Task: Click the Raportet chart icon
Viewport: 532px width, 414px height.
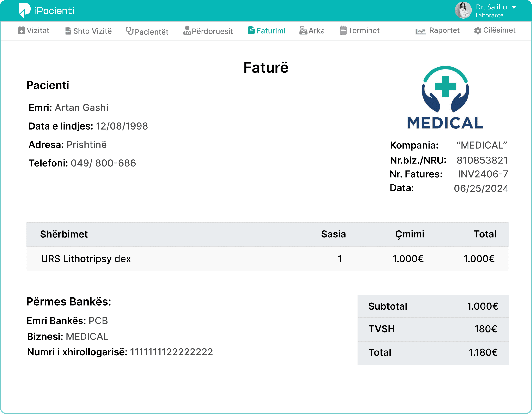Action: coord(420,31)
